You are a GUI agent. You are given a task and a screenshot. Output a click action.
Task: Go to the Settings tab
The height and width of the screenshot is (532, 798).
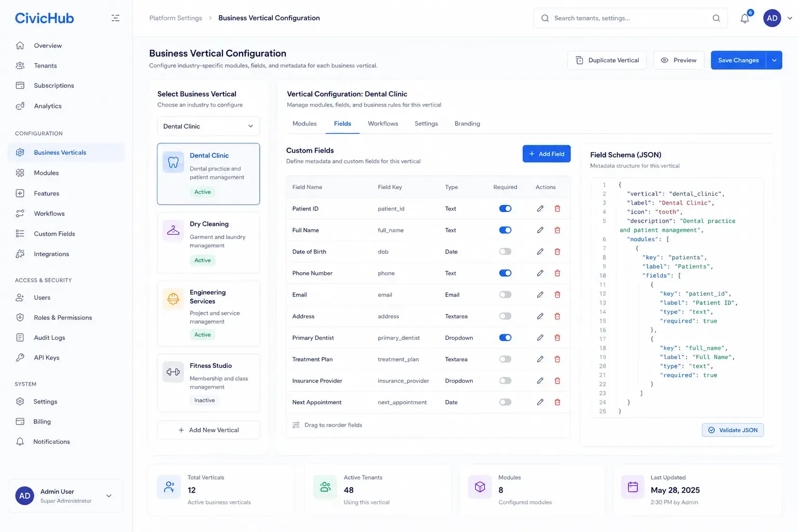[426, 124]
